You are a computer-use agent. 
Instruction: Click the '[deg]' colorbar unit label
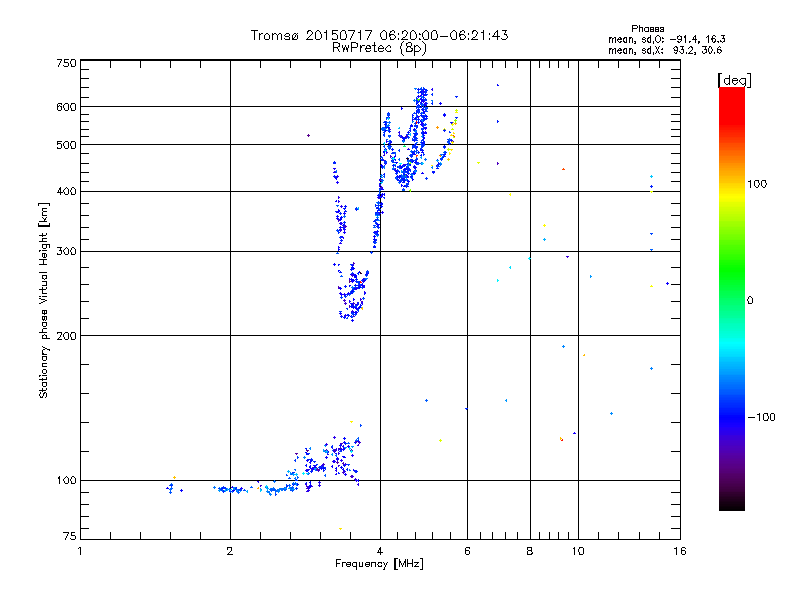tap(734, 80)
